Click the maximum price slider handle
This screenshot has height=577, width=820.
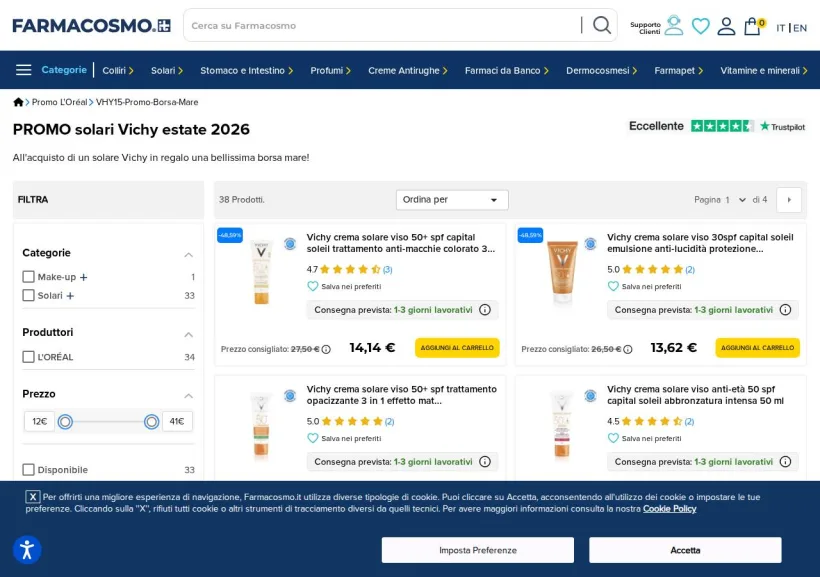tap(151, 422)
